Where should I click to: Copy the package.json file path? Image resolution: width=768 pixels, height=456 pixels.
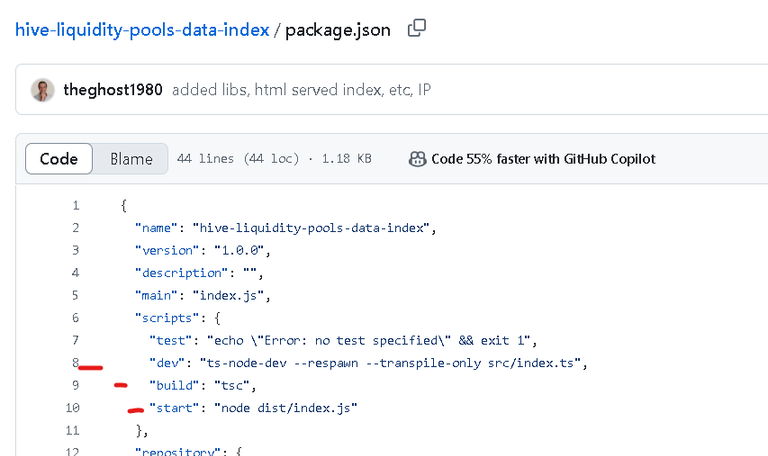[x=417, y=28]
